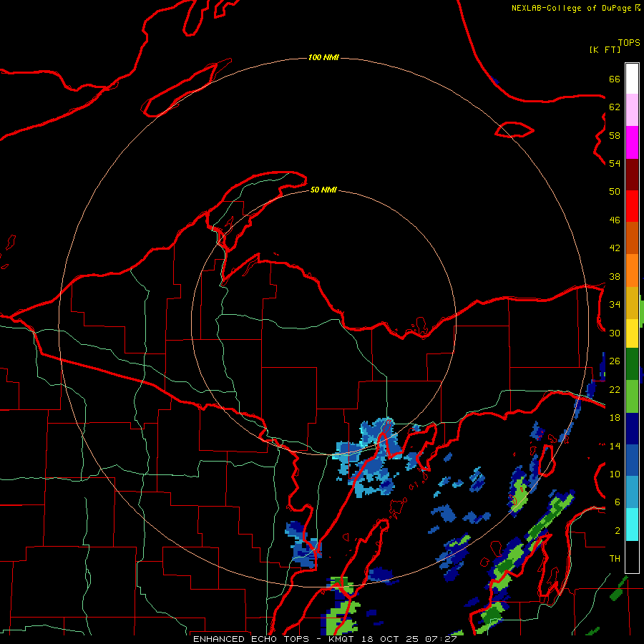Click the legend value 58
The height and width of the screenshot is (644, 644).
(615, 135)
